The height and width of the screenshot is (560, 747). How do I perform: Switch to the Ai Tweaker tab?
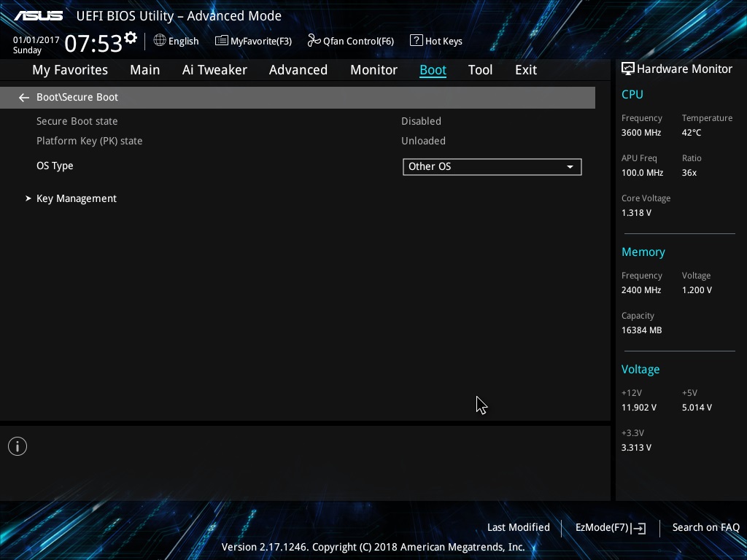tap(214, 70)
